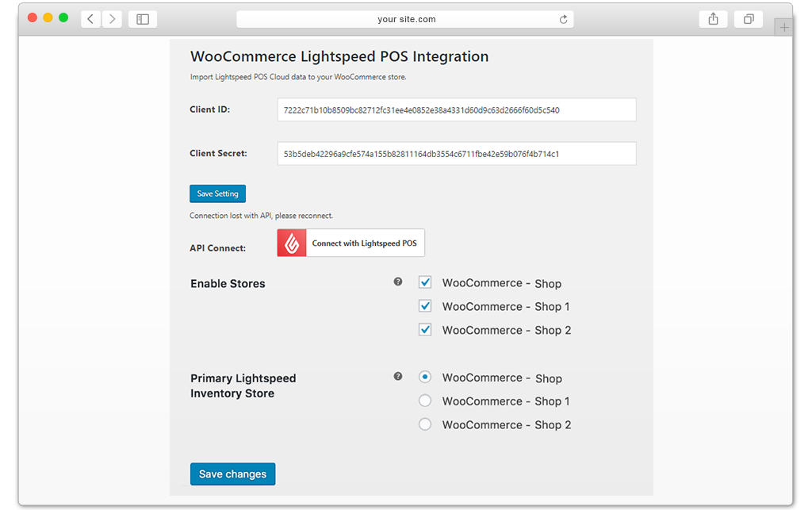The height and width of the screenshot is (510, 812).
Task: Toggle the browser sidebar icon
Action: tap(143, 19)
